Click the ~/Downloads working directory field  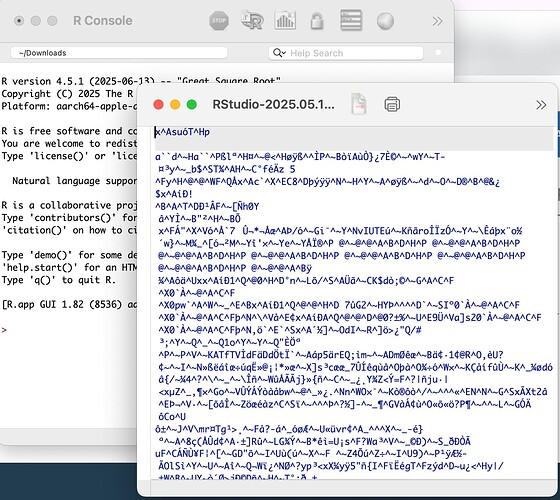coord(119,53)
